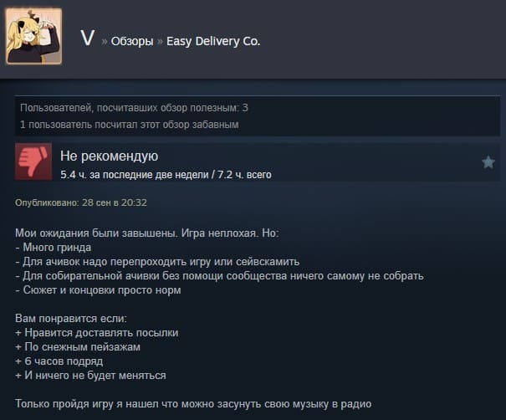
Task: Click the Не рекомендую rating title
Action: (109, 156)
